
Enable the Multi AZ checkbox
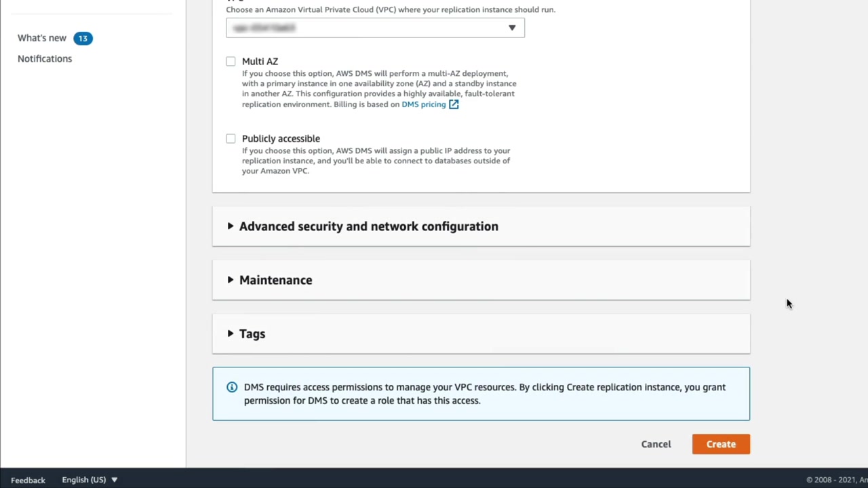[231, 62]
